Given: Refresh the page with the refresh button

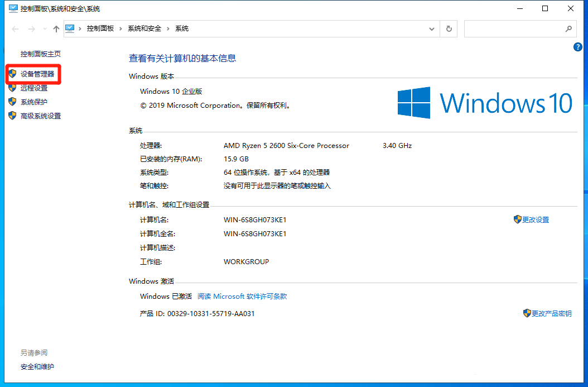Looking at the screenshot, I should pyautogui.click(x=449, y=29).
